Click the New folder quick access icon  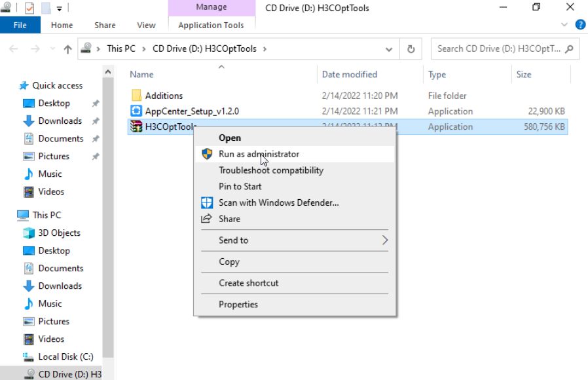[46, 7]
